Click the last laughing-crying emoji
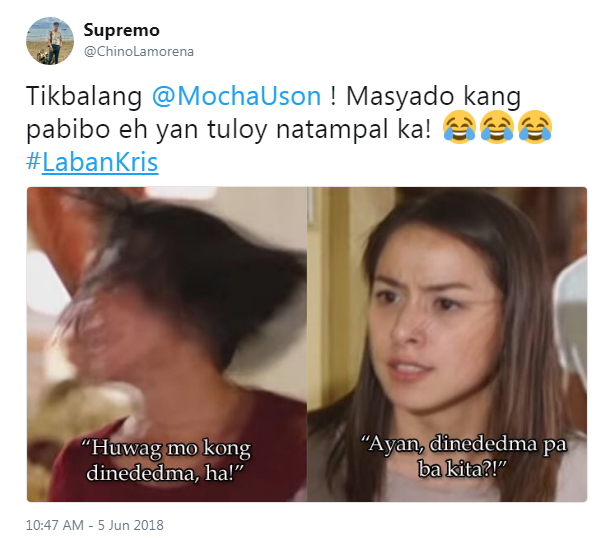 [x=535, y=127]
